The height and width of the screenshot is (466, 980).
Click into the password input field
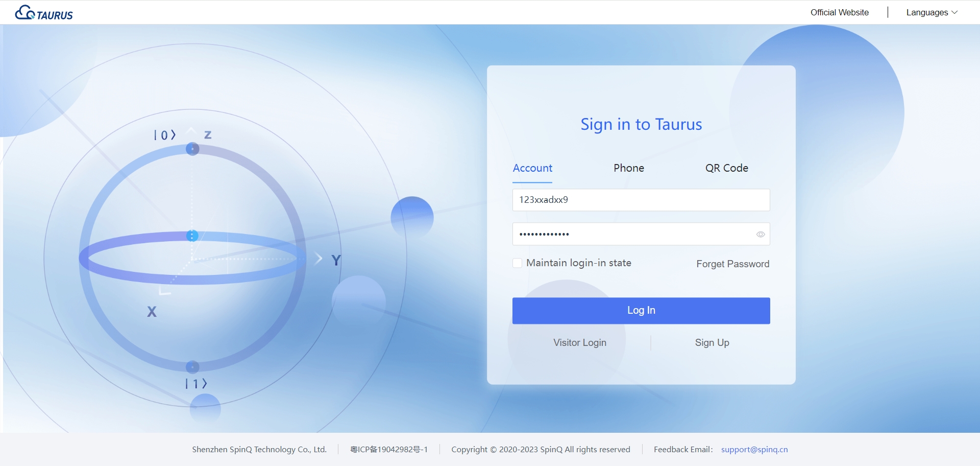click(633, 235)
